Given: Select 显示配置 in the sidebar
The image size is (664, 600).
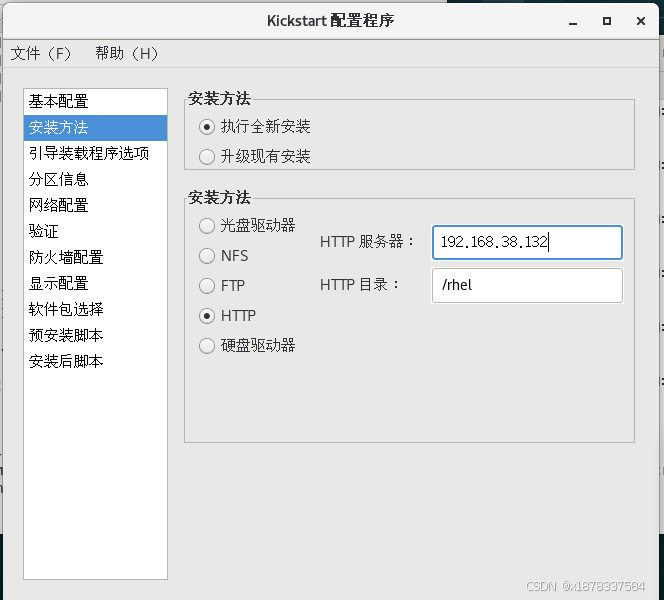Looking at the screenshot, I should (95, 283).
